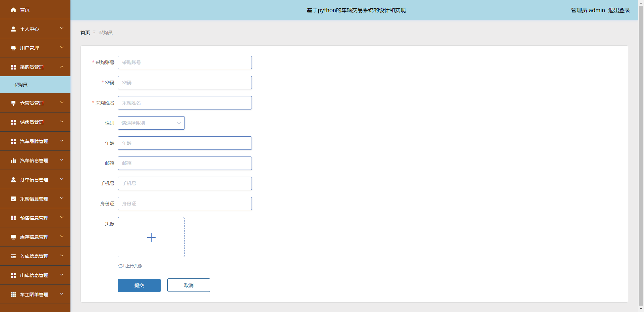Click the bar chart icon beside 汽车信息管理
Screen dimensions: 644x312
pos(13,161)
